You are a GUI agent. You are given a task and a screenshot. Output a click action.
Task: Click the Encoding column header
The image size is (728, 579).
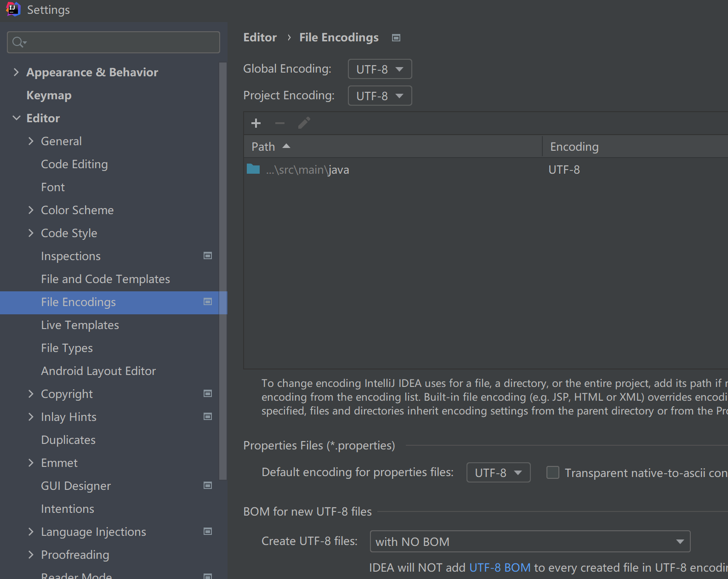[636, 146]
